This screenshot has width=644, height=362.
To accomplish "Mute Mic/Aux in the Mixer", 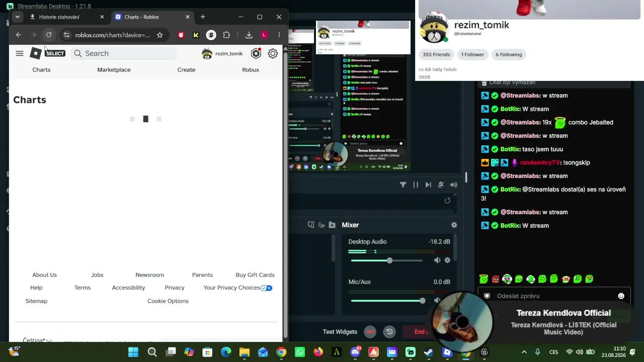I will point(437,300).
